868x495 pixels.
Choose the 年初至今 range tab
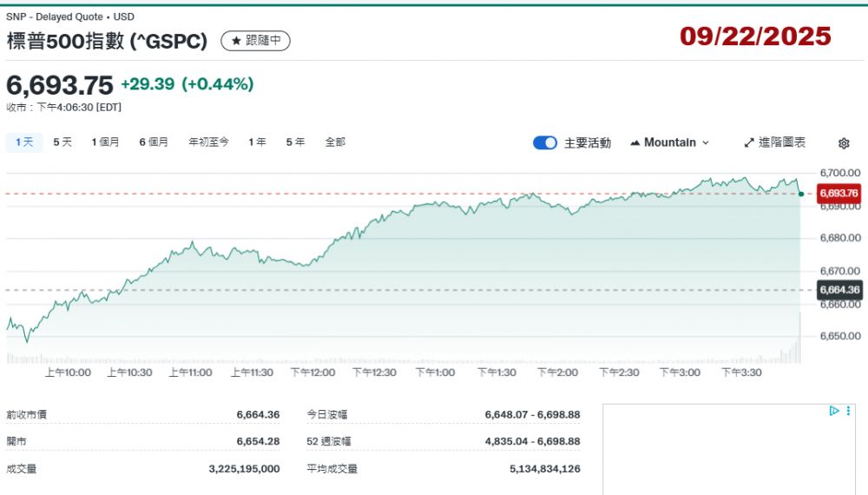[x=208, y=142]
